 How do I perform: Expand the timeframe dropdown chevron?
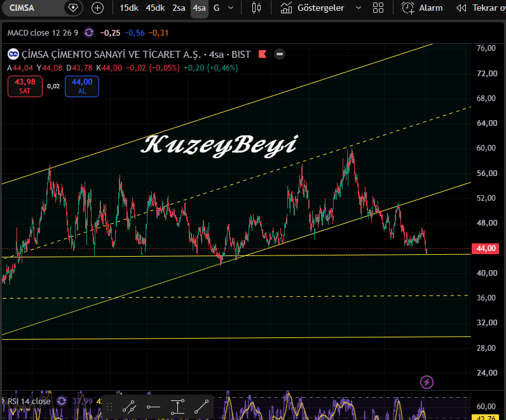[x=231, y=8]
